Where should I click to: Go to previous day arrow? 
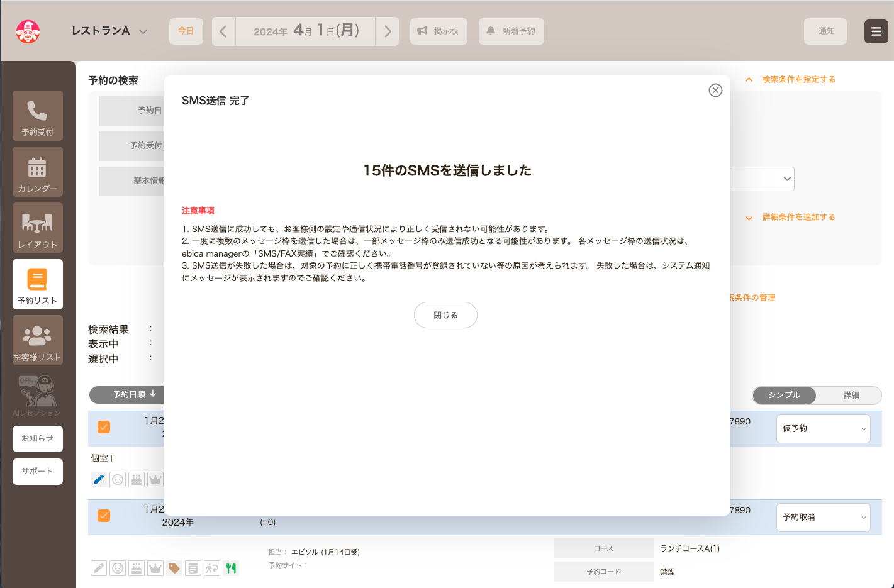tap(223, 31)
